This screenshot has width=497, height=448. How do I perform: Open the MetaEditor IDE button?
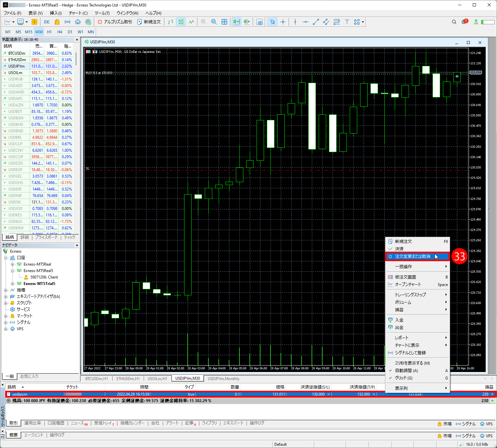pyautogui.click(x=47, y=22)
